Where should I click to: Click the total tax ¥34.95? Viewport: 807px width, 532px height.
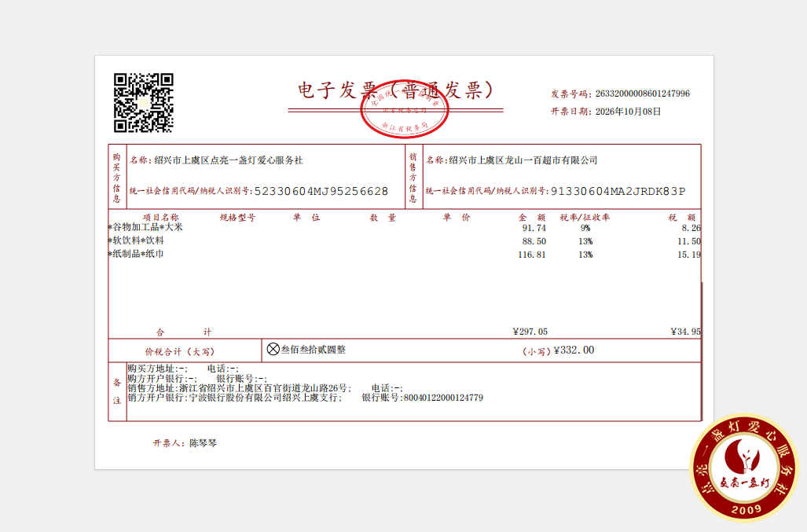pos(685,332)
